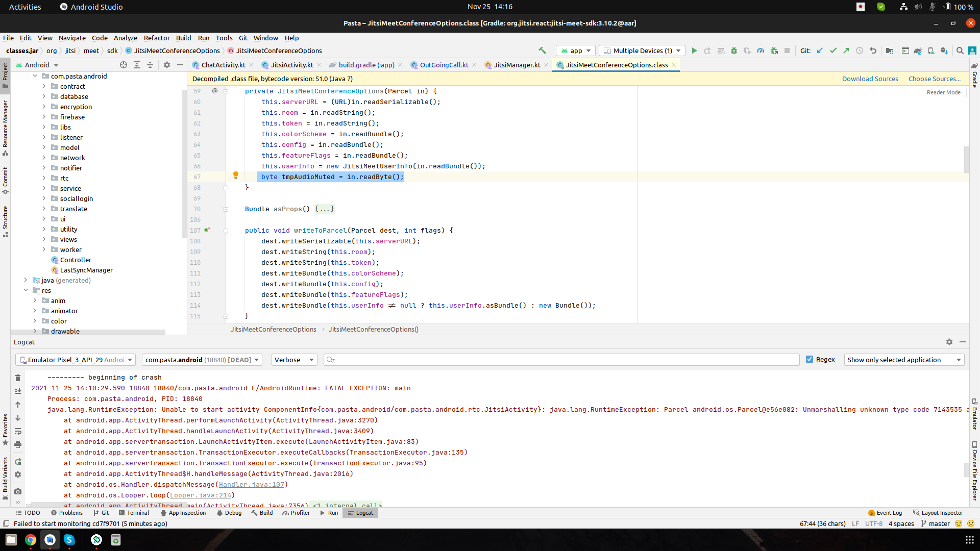Open Choose Sources dialog
980x551 pixels.
934,79
